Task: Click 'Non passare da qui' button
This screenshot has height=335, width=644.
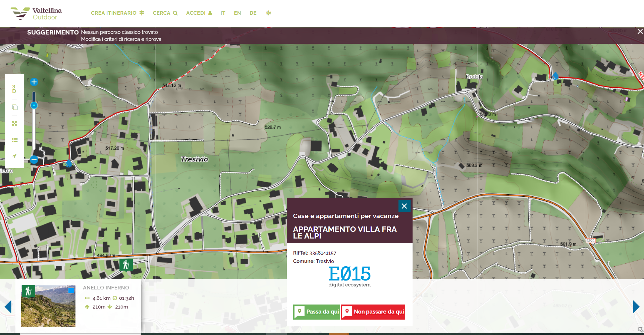Action: click(373, 312)
